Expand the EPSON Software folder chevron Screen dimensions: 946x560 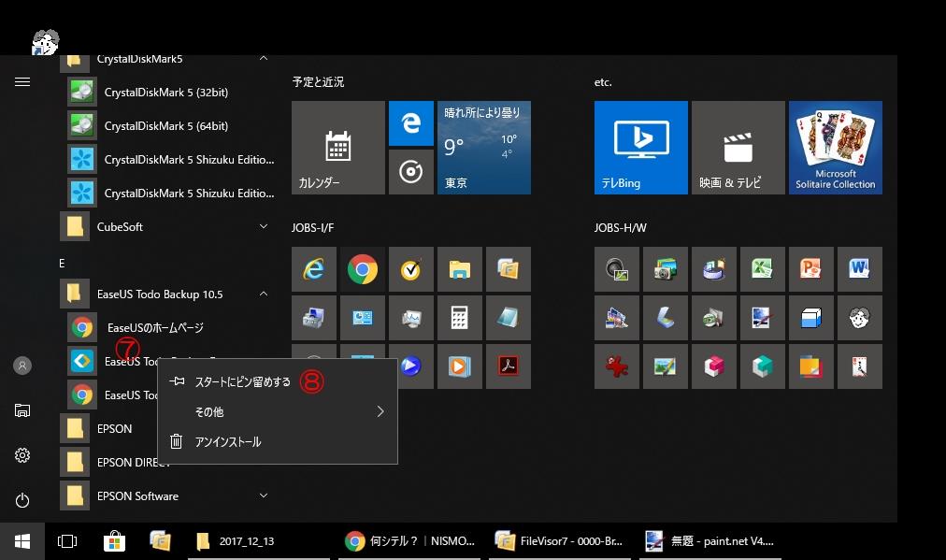[264, 495]
